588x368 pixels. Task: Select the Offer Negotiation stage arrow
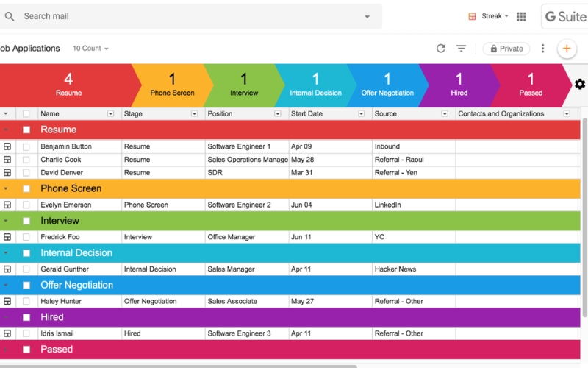coord(387,85)
